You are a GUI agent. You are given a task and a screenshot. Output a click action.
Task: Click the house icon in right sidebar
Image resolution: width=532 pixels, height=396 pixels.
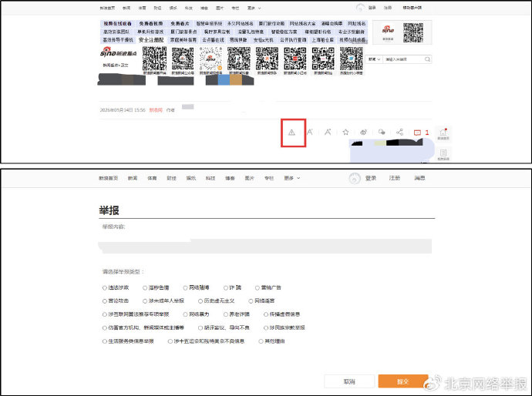pos(443,133)
